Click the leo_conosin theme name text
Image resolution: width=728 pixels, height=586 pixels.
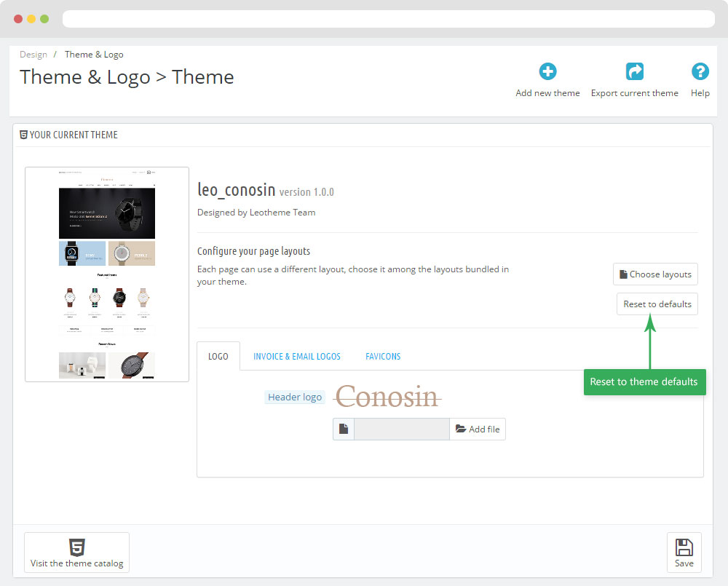[x=237, y=190]
